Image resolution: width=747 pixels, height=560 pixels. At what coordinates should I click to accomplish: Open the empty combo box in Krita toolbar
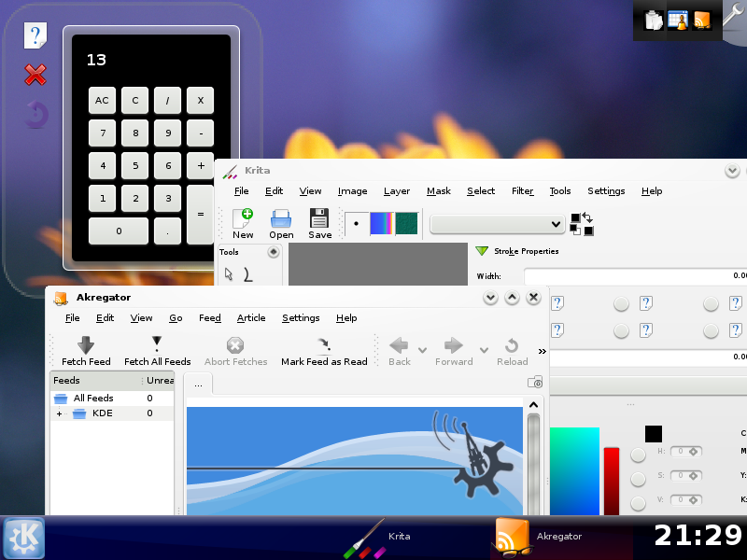[497, 224]
